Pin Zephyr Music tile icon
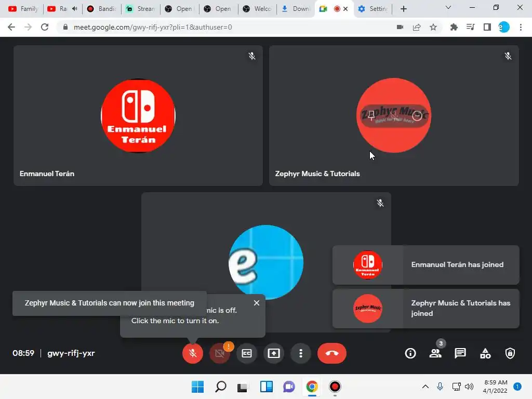 point(371,115)
